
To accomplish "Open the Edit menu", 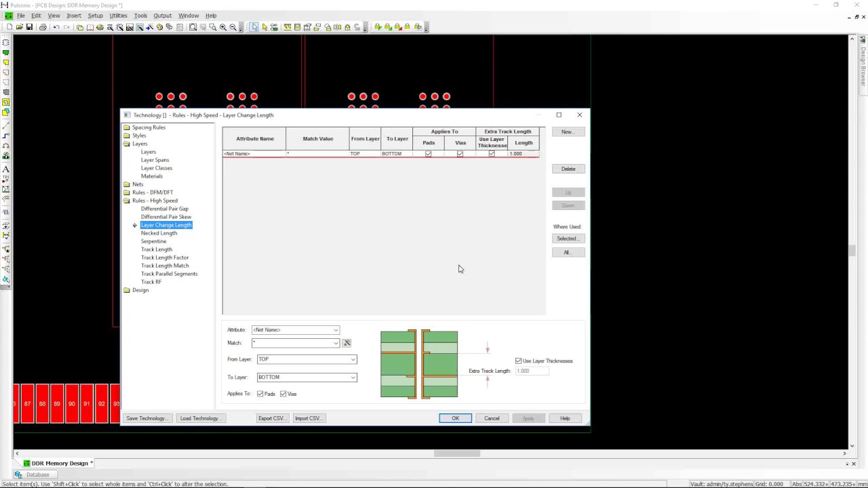I will coord(36,16).
